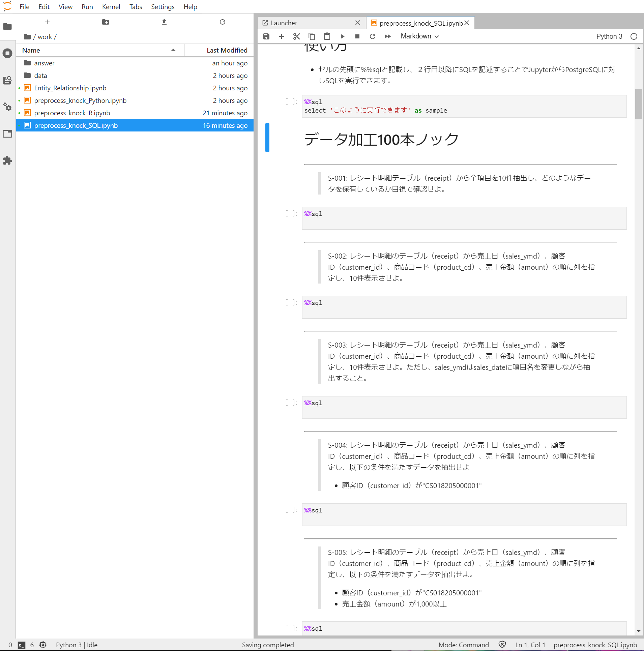Restart kernel and run all cells
644x651 pixels.
click(388, 36)
